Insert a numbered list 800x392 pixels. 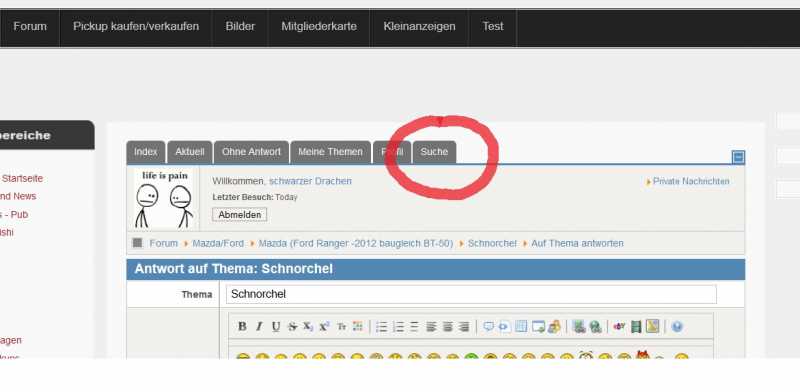[x=398, y=327]
